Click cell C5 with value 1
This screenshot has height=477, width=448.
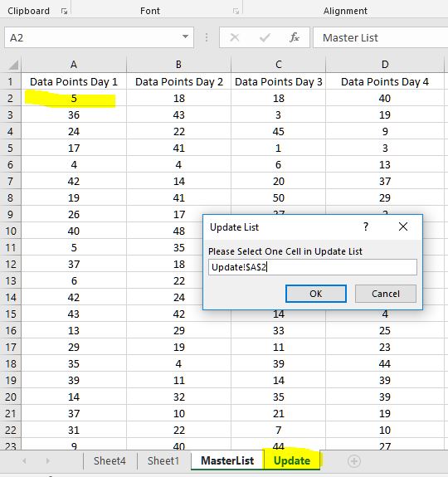click(278, 148)
